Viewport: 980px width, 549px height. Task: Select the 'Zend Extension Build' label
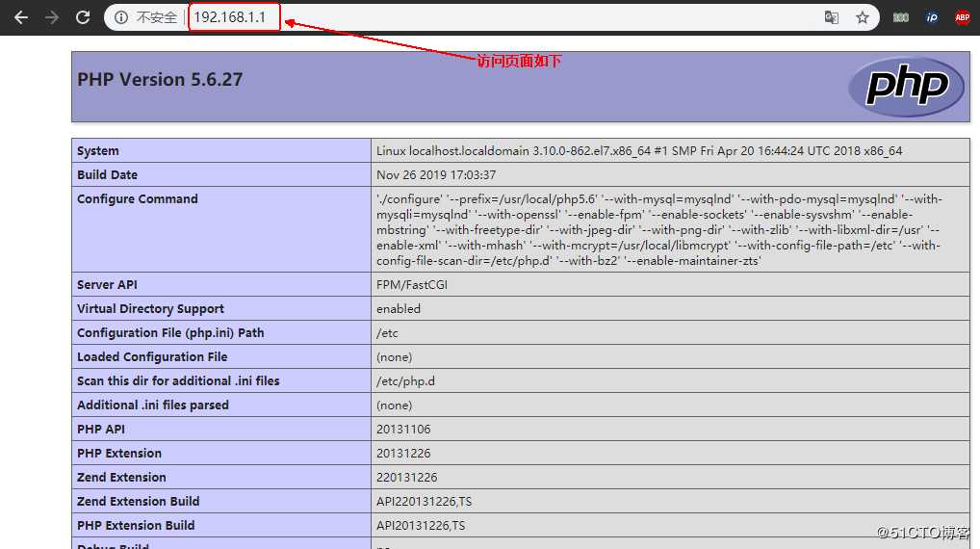138,502
